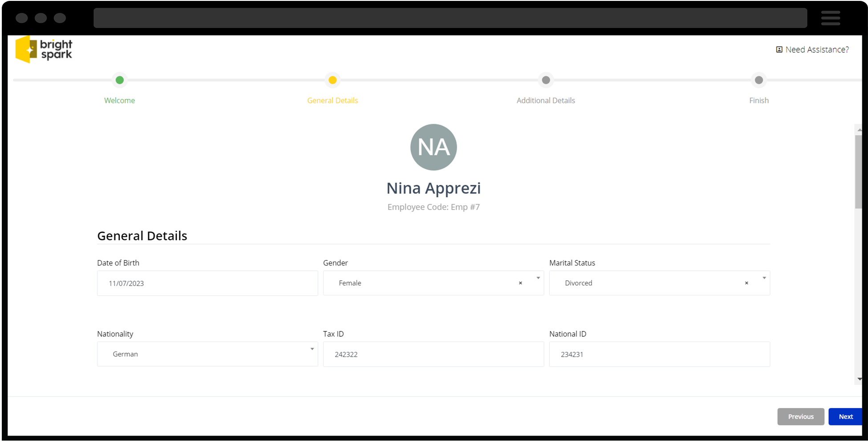Viewport: 868px width, 441px height.
Task: Click the Tax ID input field
Action: click(x=434, y=354)
